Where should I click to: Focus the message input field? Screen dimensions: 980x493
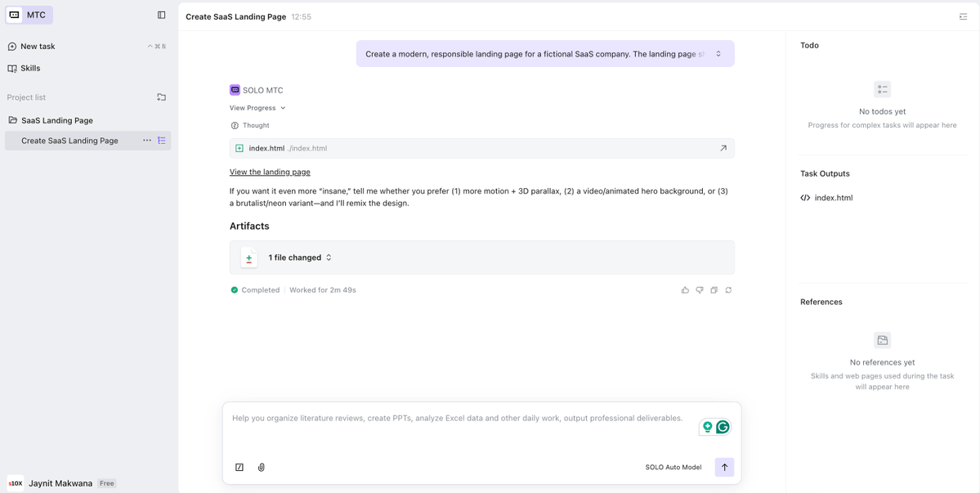pos(457,419)
